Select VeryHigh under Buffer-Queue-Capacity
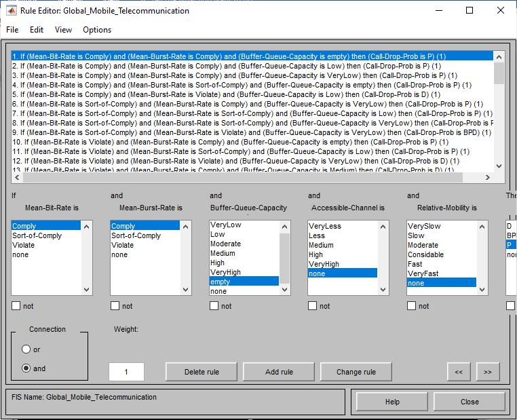Screen dimensions: 517x420 tap(244, 272)
